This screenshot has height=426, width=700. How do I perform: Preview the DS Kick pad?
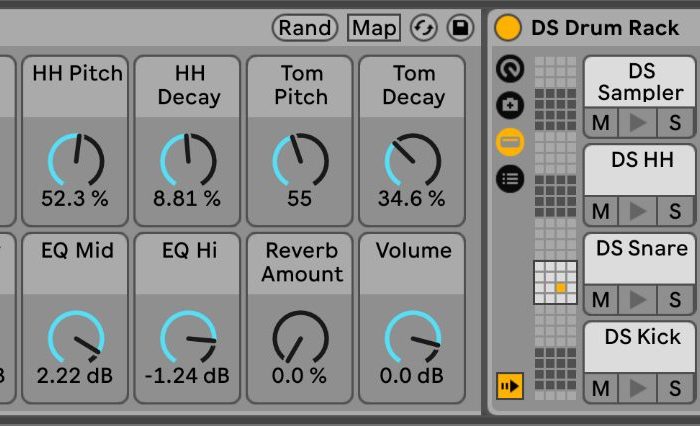[x=638, y=388]
